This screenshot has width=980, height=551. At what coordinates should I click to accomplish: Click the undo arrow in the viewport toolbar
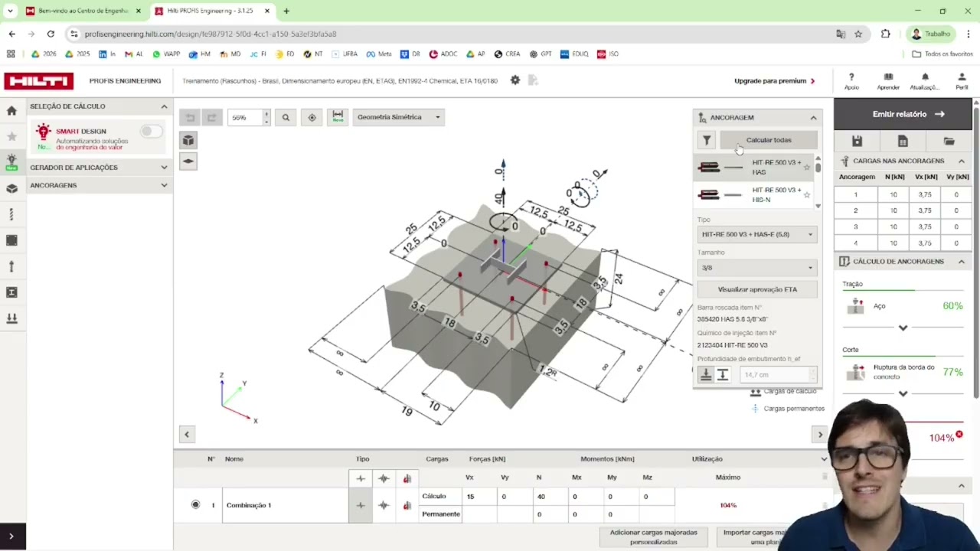coord(190,117)
